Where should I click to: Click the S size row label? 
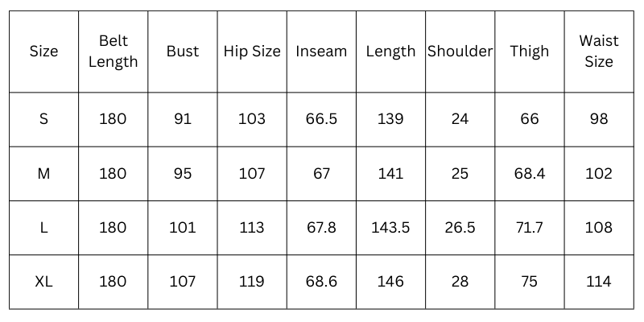point(43,119)
